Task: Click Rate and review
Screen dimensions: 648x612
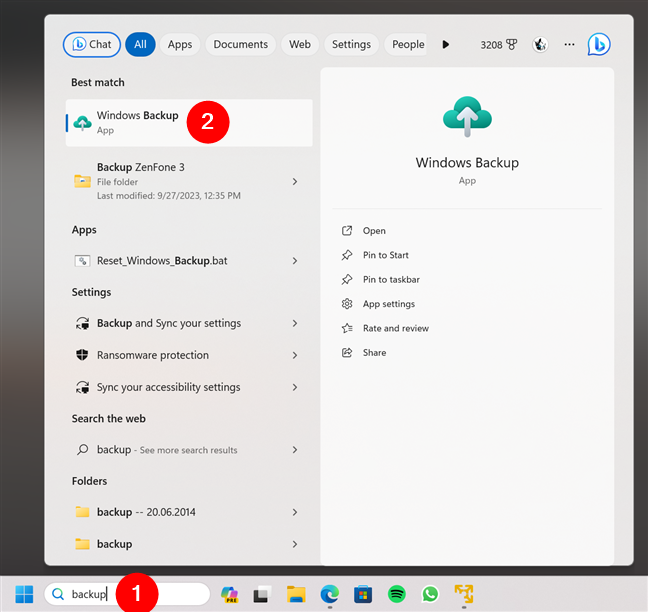Action: tap(395, 328)
